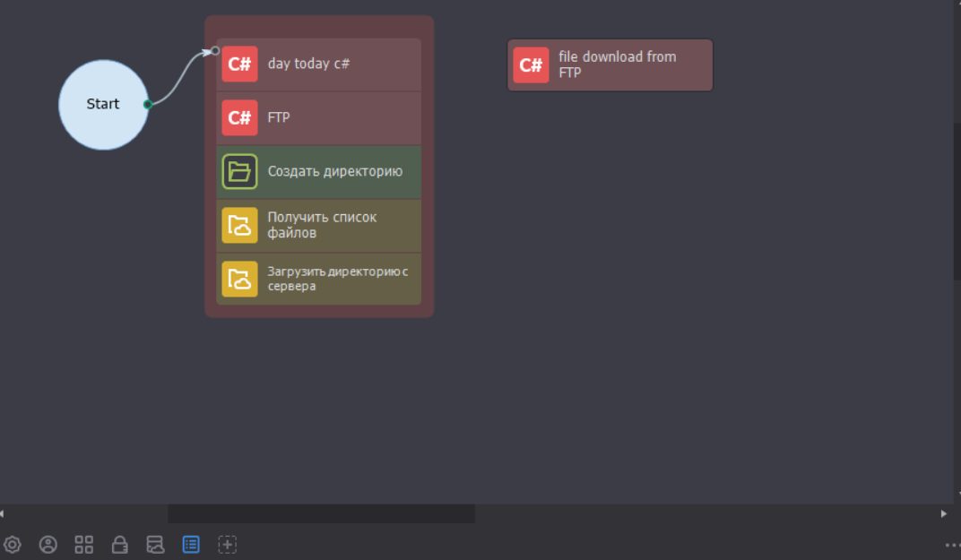This screenshot has height=560, width=961.
Task: Select the 'FTP' action label
Action: [x=279, y=117]
